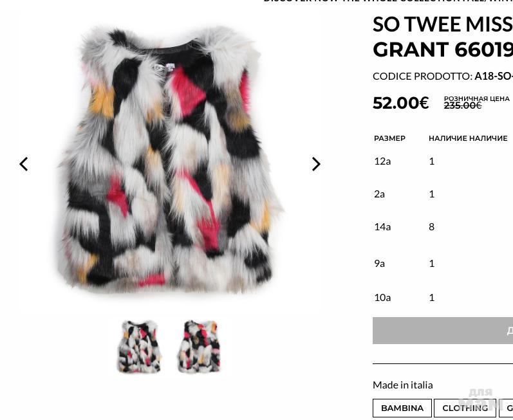The height and width of the screenshot is (420, 513).
Task: Pick size 9a row
Action: [379, 263]
